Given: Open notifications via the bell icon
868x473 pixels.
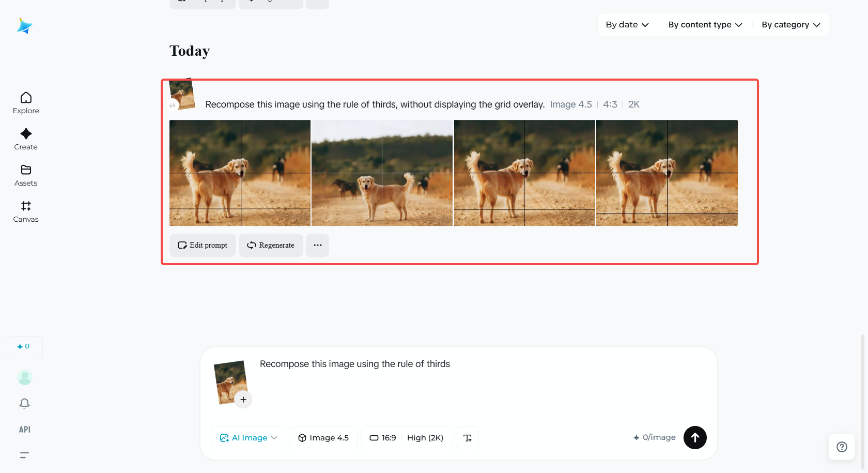Looking at the screenshot, I should tap(24, 403).
